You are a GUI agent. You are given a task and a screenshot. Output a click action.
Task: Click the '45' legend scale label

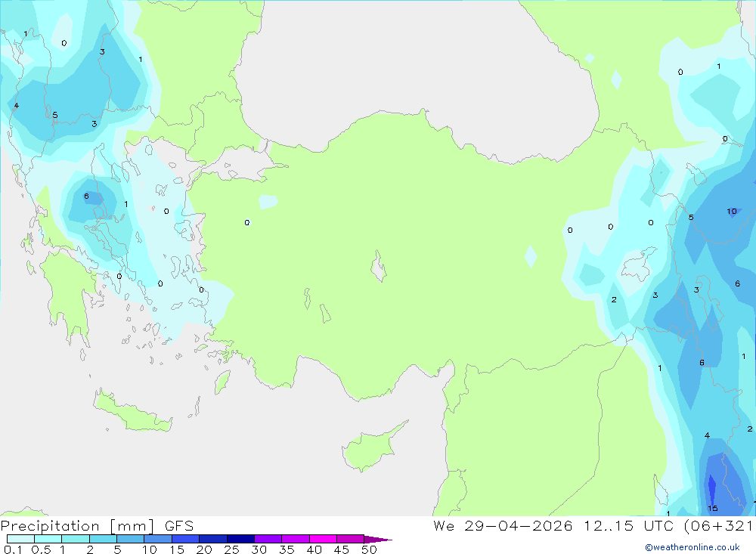pos(342,549)
